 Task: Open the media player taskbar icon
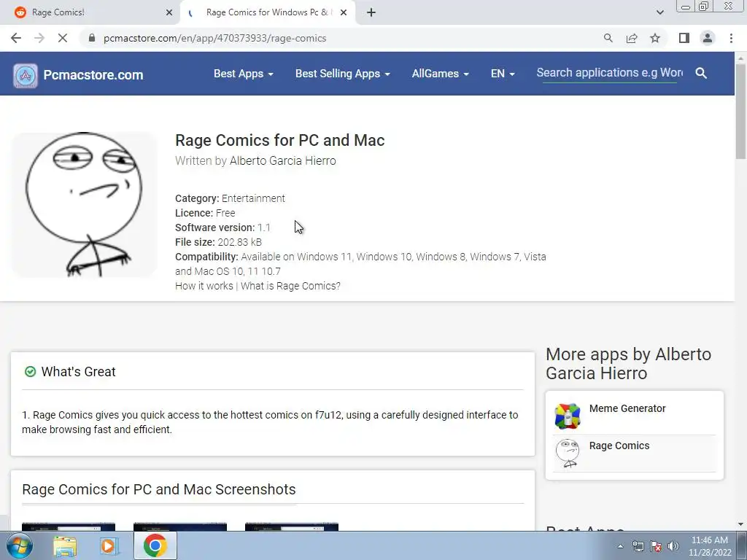click(109, 546)
